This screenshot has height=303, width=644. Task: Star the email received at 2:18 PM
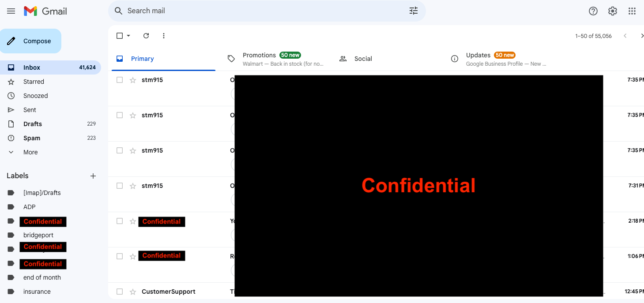pyautogui.click(x=133, y=221)
